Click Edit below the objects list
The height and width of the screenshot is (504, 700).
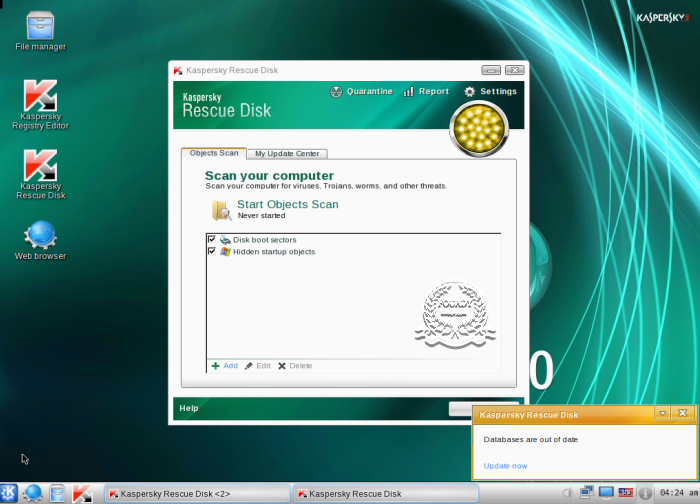258,366
